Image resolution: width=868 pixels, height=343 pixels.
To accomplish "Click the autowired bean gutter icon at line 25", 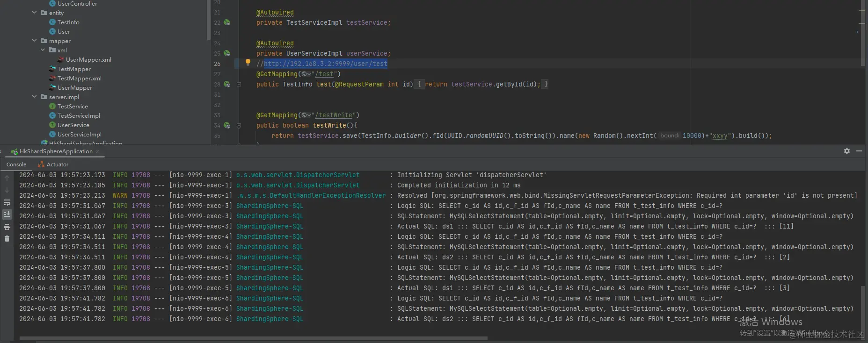I will coord(227,53).
